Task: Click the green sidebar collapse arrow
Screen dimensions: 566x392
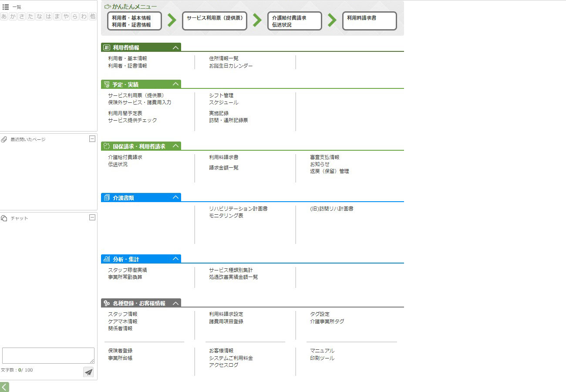Action: coord(4,387)
